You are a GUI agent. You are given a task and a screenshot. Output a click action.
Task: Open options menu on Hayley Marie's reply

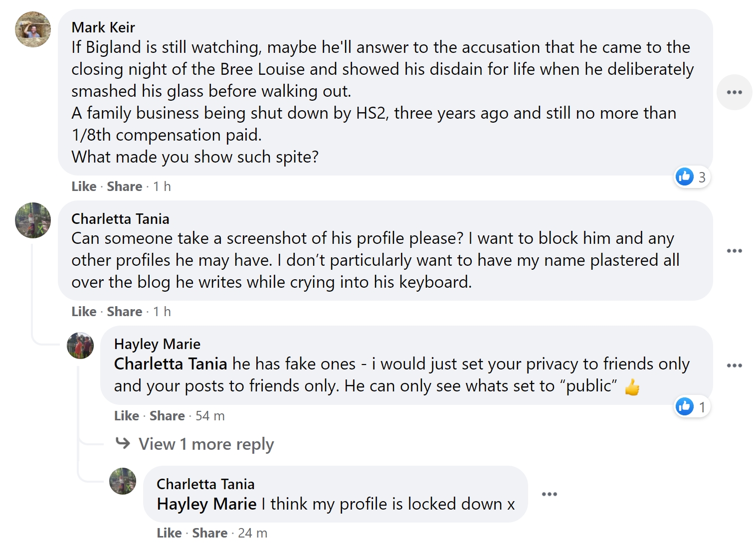734,365
